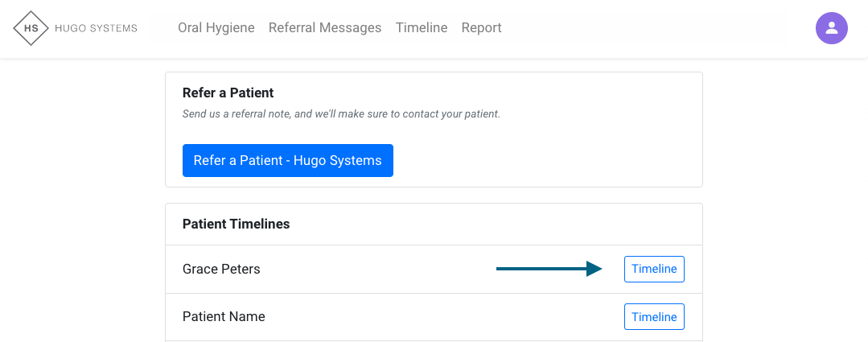Click the empty space right of Report
The height and width of the screenshot is (342, 868).
click(x=644, y=28)
